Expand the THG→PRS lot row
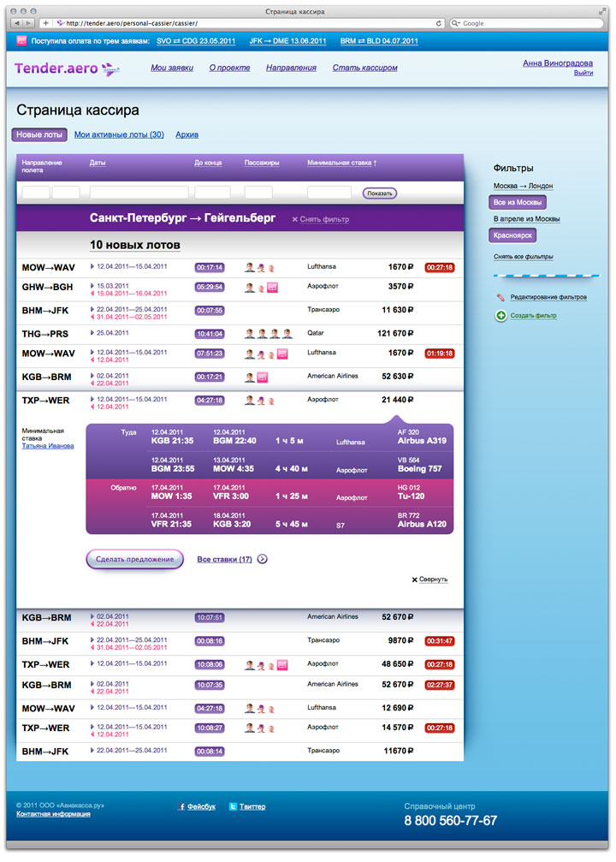 point(47,333)
